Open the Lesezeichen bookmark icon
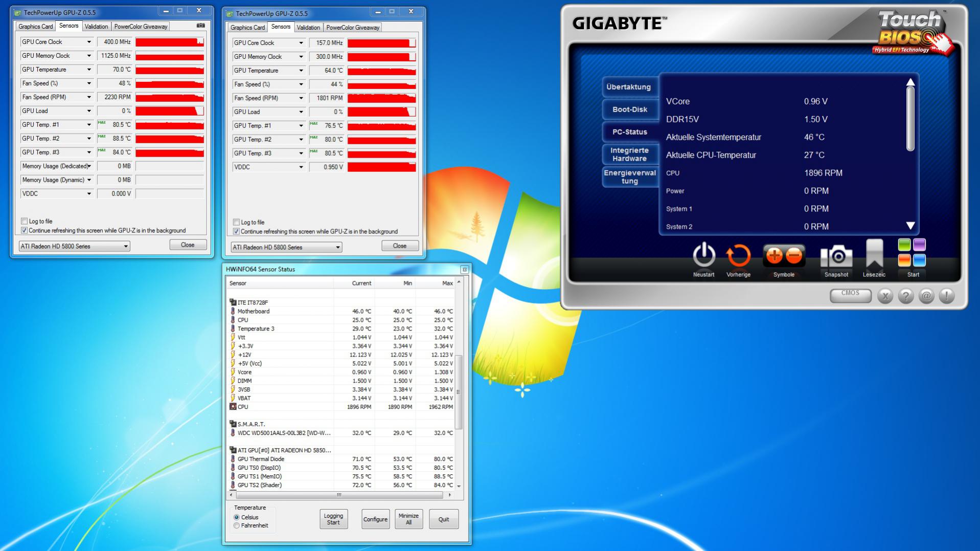 pos(874,254)
